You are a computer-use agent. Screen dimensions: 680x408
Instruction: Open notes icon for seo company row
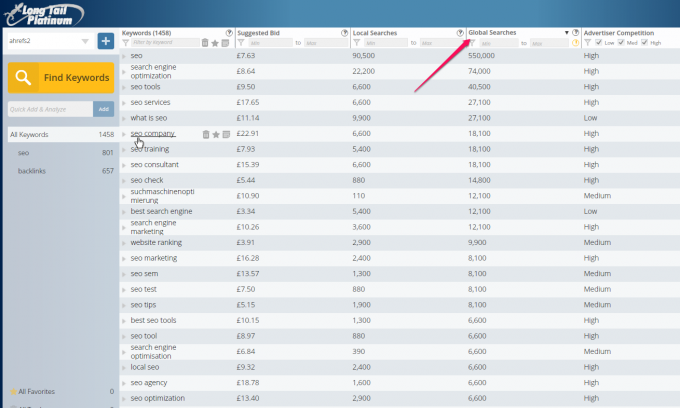[x=226, y=134]
